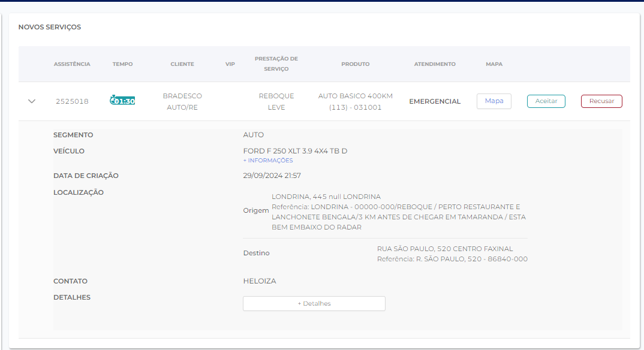Click the Origem address reference text
This screenshot has height=350, width=644.
(398, 217)
